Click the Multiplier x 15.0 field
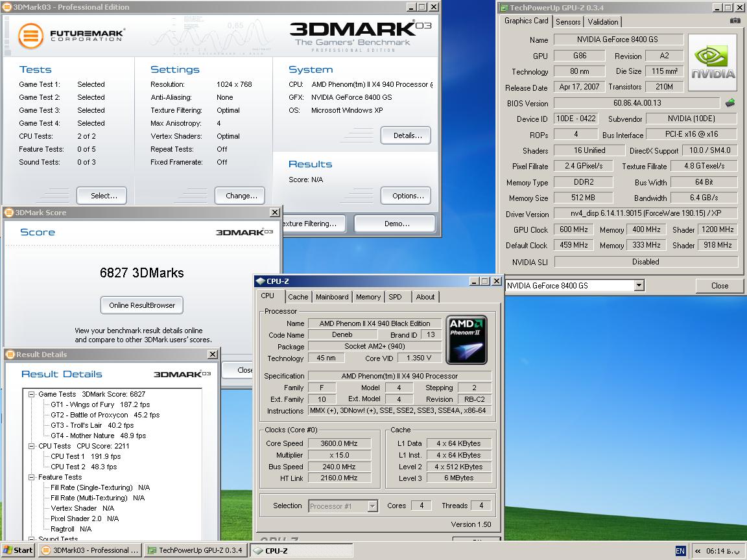 [x=339, y=455]
